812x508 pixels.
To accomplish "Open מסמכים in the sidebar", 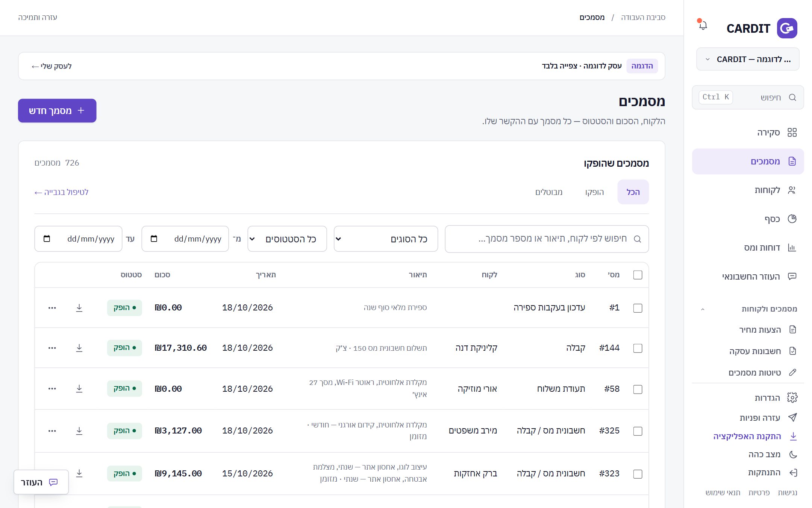I will (x=748, y=161).
